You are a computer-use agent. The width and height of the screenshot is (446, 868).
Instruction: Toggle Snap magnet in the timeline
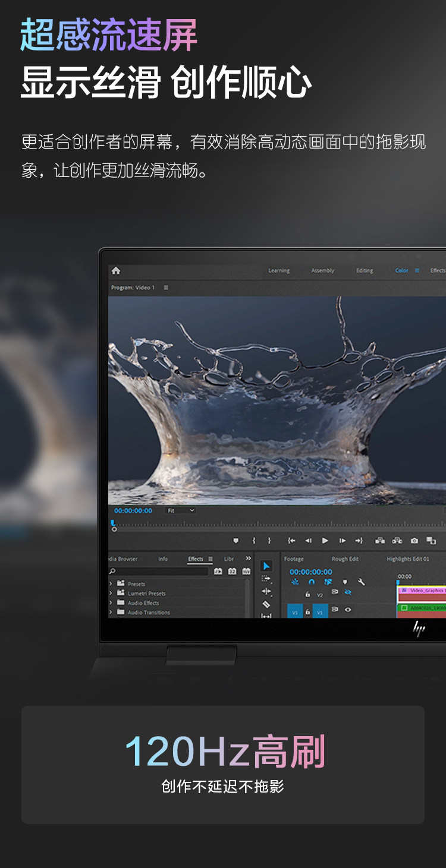[311, 582]
